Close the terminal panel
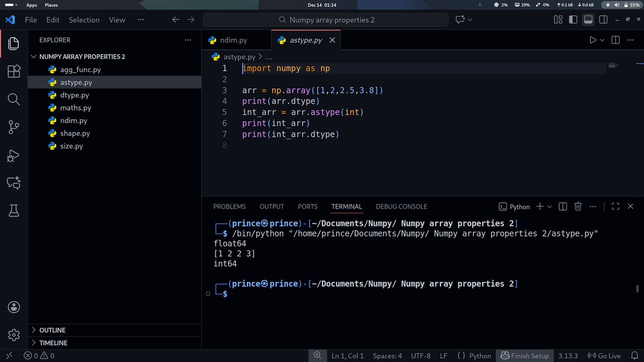644x362 pixels. pos(631,206)
